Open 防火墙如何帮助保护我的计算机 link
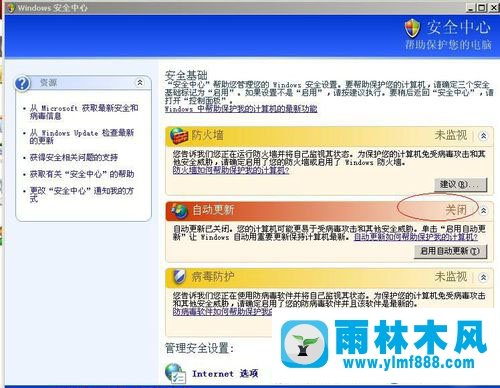The width and height of the screenshot is (500, 388). [x=231, y=170]
